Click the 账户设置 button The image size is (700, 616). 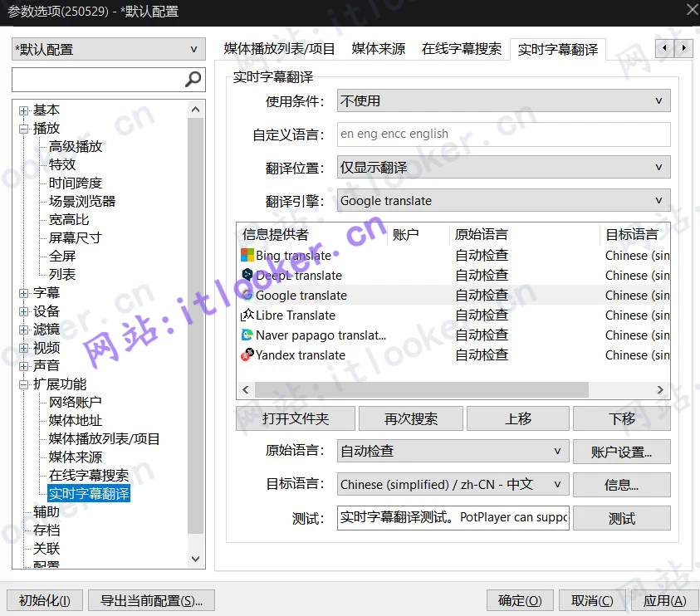(x=621, y=452)
